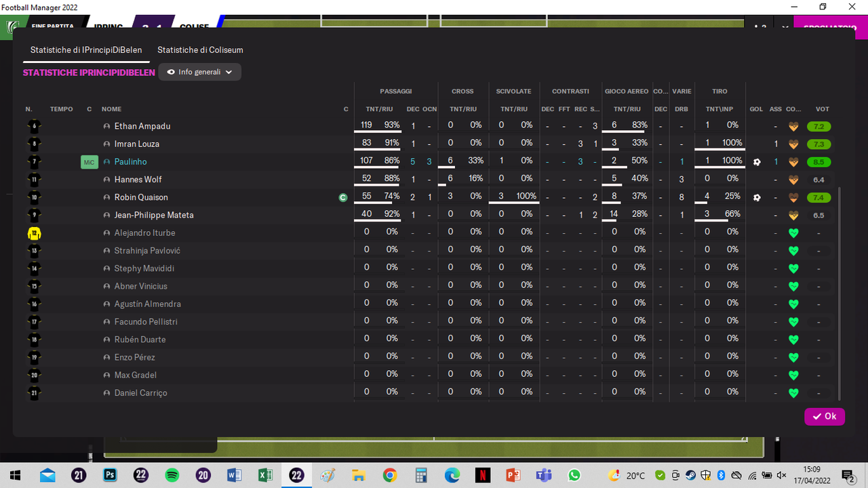The height and width of the screenshot is (488, 868).
Task: Open the Paulinho player name link
Action: coord(130,162)
